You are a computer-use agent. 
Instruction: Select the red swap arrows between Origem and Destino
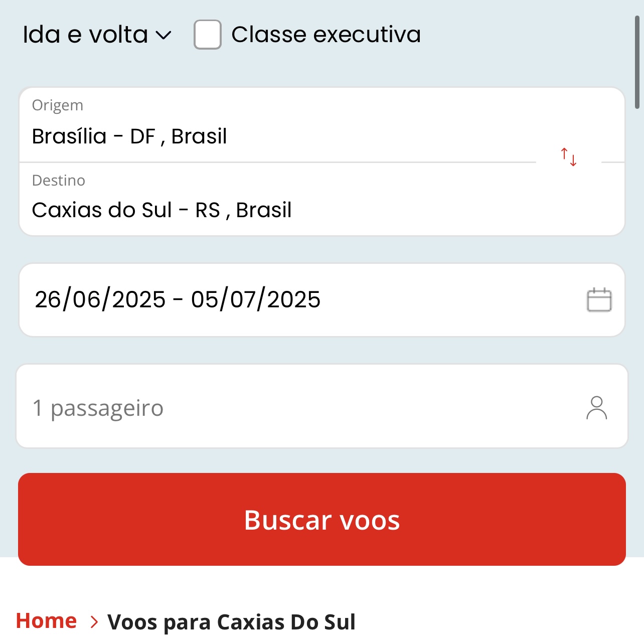pyautogui.click(x=568, y=156)
